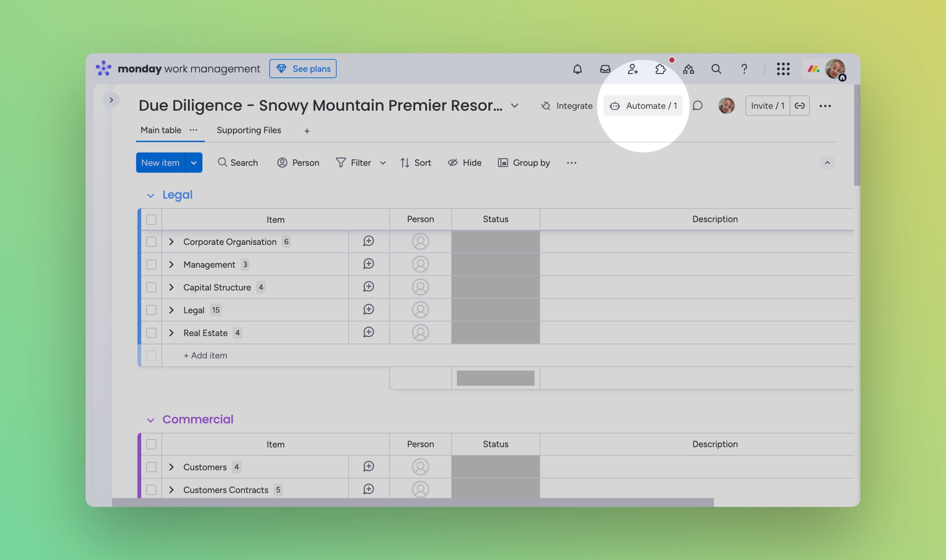Check the Corporate Organisation row checkbox

[x=151, y=242]
